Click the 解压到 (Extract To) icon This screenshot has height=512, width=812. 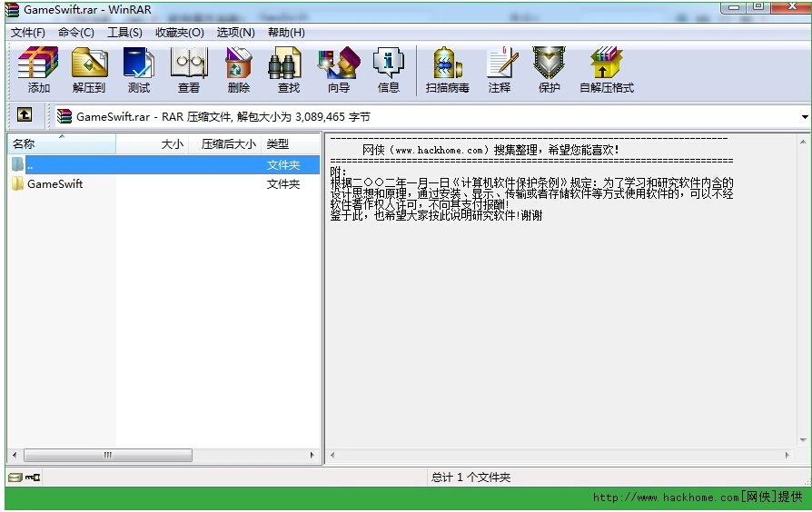click(x=89, y=64)
